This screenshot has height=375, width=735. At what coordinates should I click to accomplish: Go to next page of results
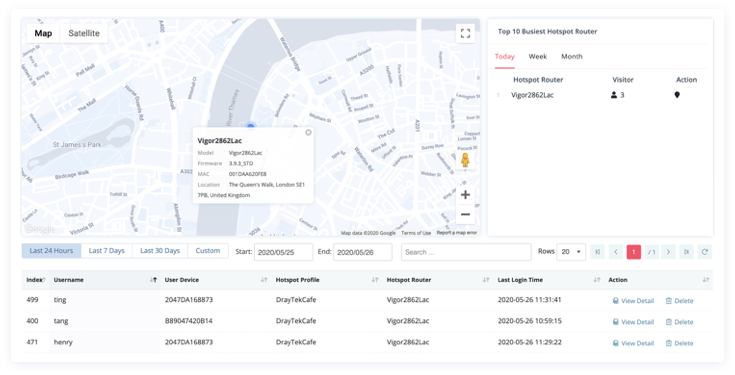[668, 252]
